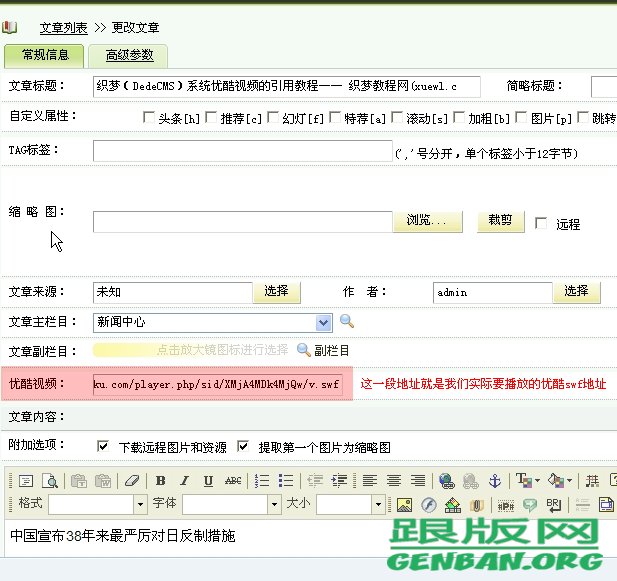Open the 新闻中心 main column dropdown
This screenshot has height=581, width=617.
point(323,322)
